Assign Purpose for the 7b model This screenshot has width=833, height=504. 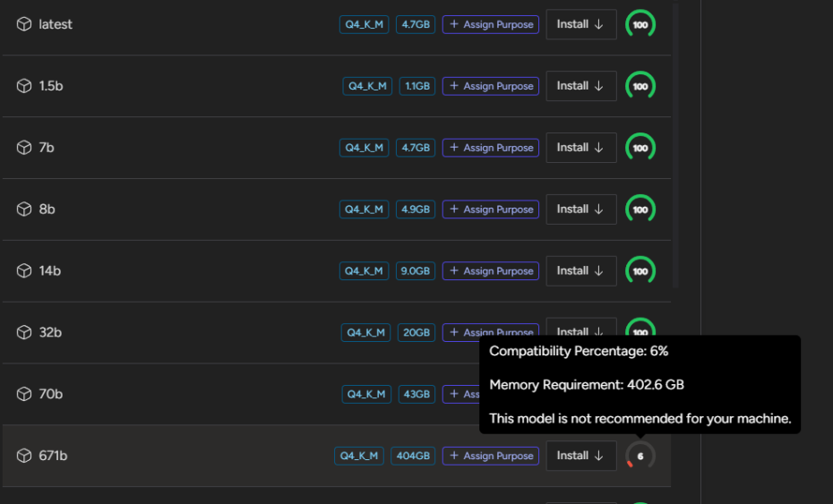coord(491,148)
